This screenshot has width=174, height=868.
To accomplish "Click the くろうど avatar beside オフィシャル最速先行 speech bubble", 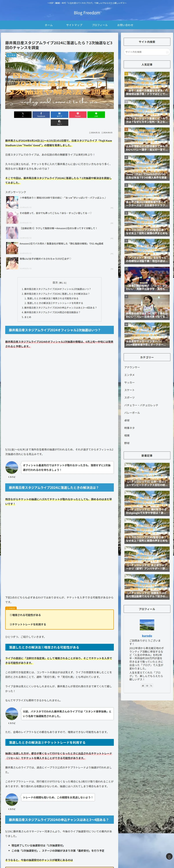I will tap(12, 467).
